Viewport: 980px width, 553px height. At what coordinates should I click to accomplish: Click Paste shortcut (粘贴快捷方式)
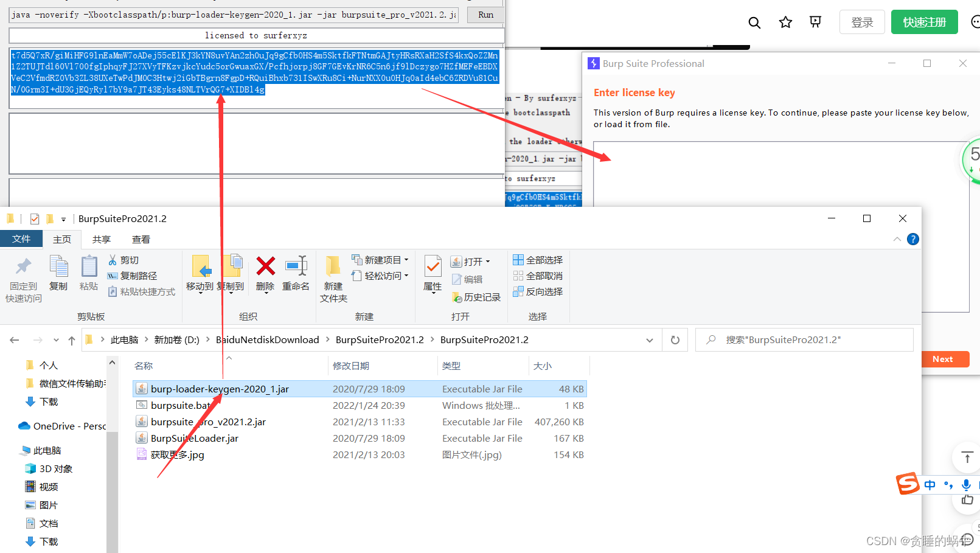142,291
